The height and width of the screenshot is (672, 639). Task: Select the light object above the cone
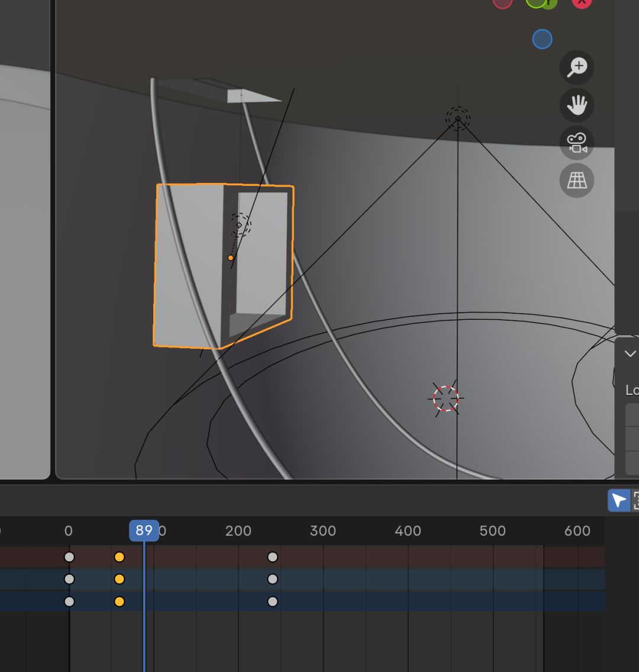pyautogui.click(x=458, y=119)
